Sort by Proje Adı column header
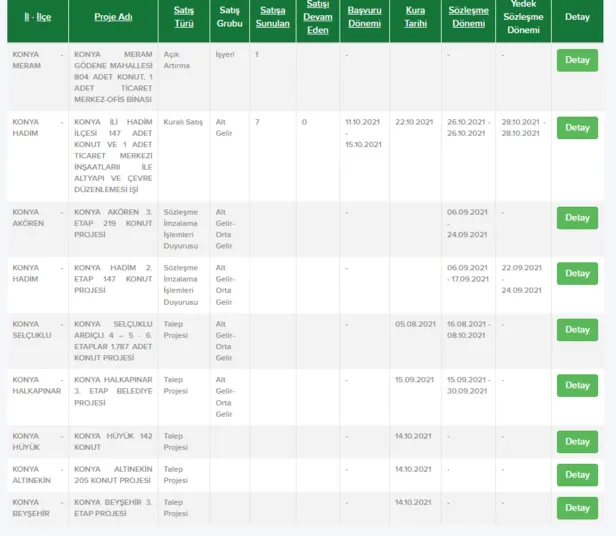616x536 pixels. click(113, 17)
